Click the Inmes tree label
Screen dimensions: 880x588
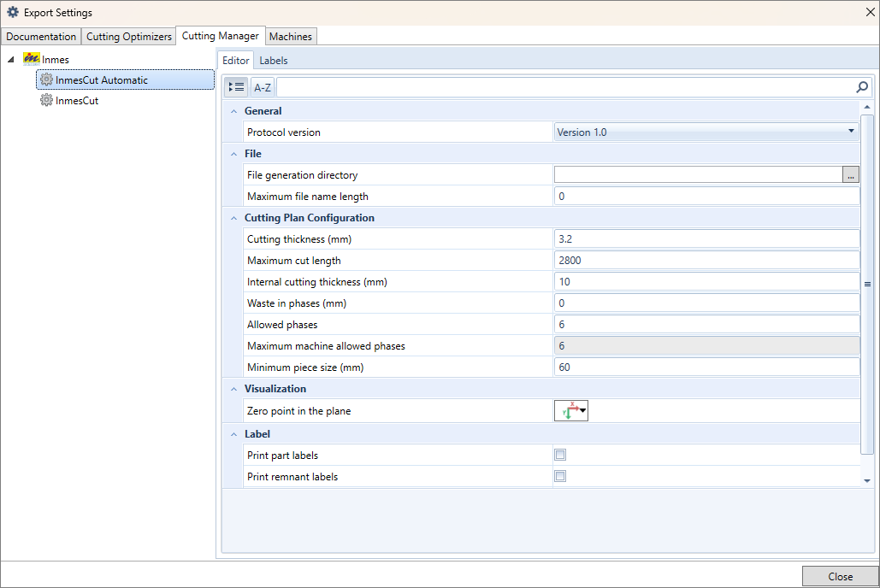(x=55, y=60)
